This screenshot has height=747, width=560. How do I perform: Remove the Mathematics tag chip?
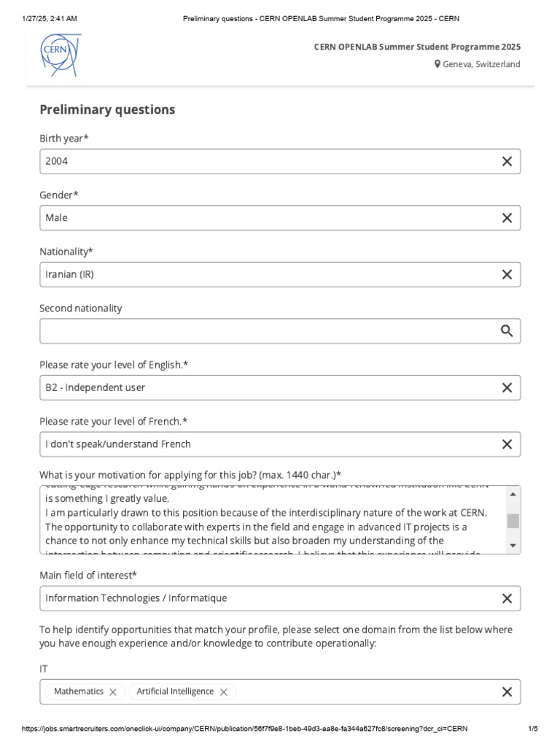(x=113, y=692)
